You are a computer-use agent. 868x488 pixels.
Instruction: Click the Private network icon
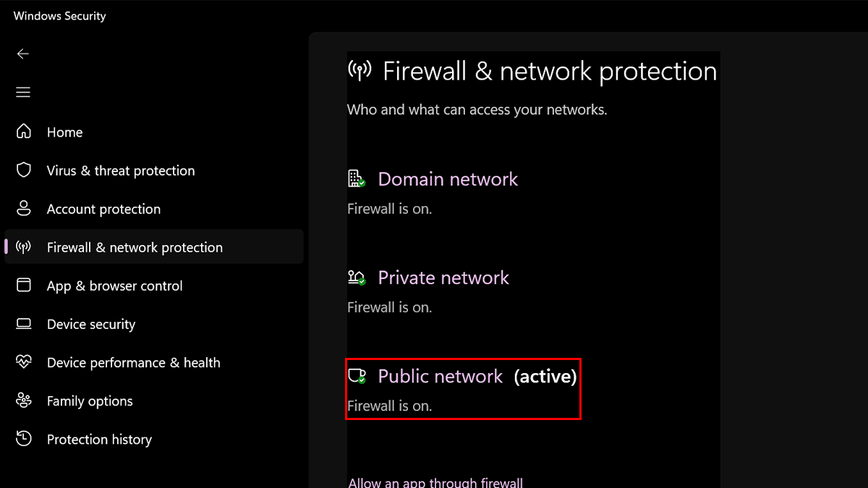pyautogui.click(x=356, y=277)
